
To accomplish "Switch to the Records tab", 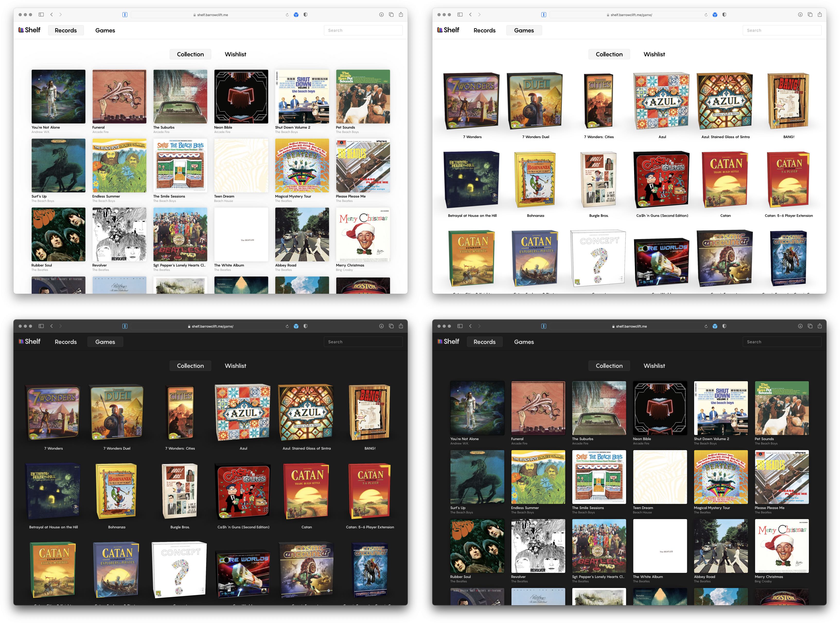I will pos(66,30).
